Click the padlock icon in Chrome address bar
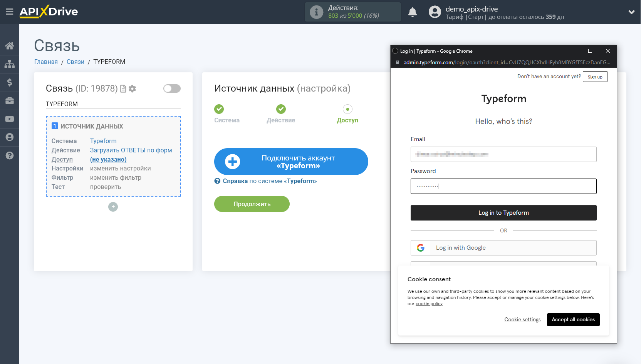 coord(398,62)
